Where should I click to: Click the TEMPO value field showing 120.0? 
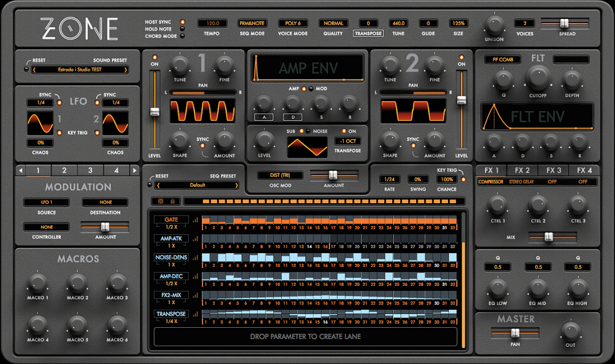click(212, 24)
